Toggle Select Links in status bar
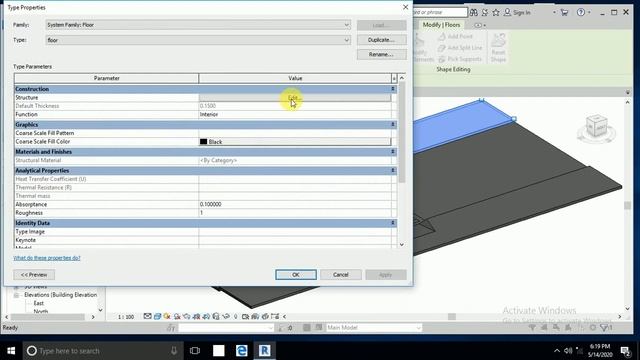640x360 pixels. coord(532,327)
